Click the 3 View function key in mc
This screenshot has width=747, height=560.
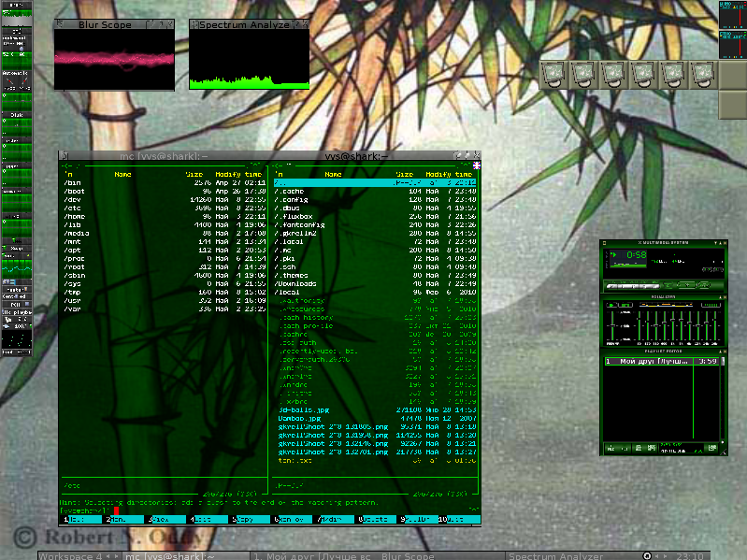[x=167, y=519]
